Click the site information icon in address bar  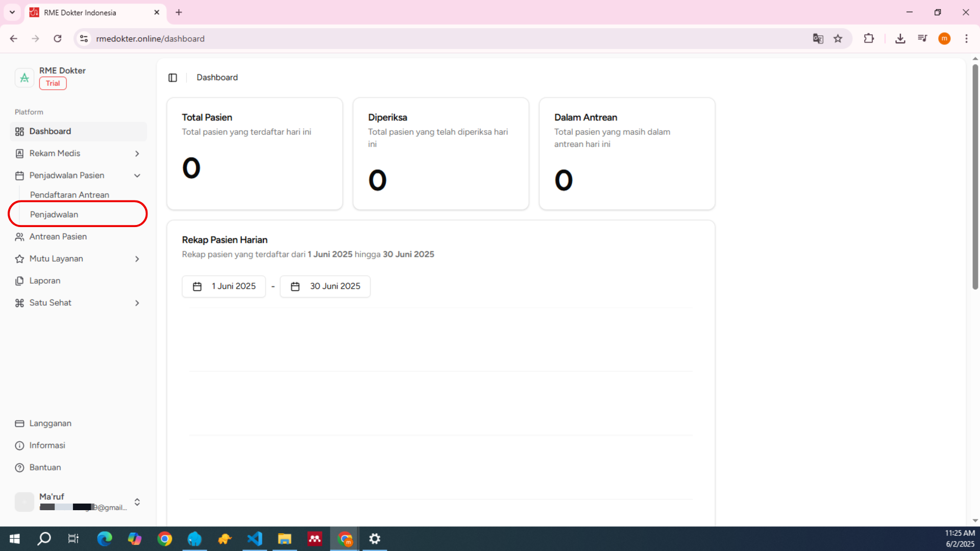tap(84, 39)
